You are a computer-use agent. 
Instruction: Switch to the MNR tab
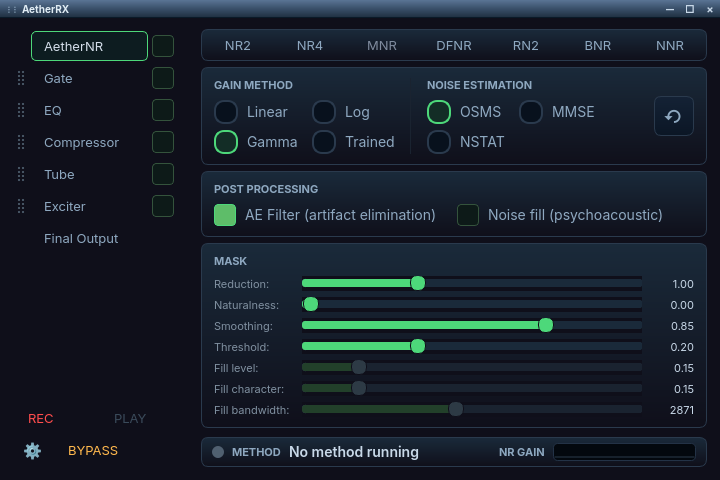tap(382, 45)
